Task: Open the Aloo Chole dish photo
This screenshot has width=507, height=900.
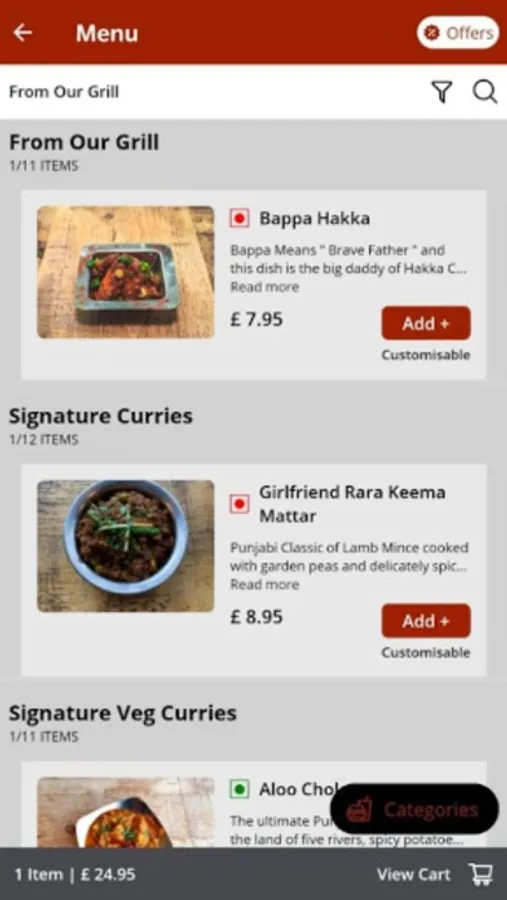Action: (126, 812)
